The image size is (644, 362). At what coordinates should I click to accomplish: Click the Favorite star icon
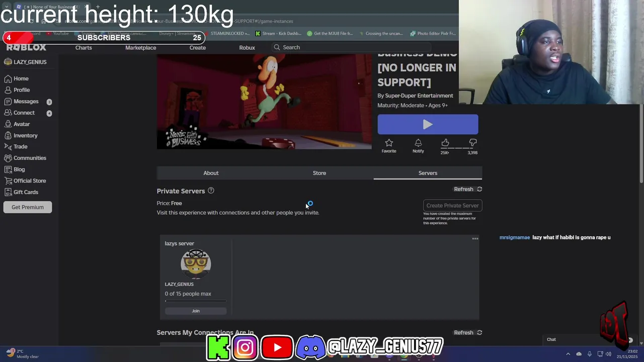point(389,143)
